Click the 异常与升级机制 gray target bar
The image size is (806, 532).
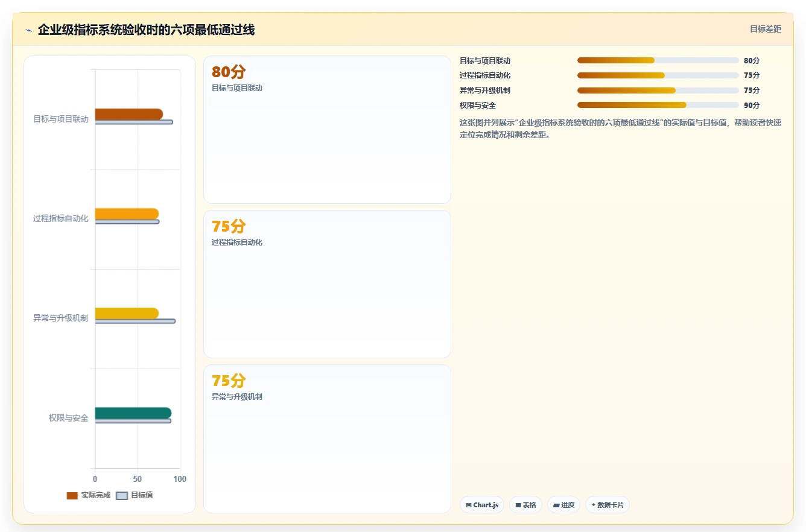[x=135, y=321]
